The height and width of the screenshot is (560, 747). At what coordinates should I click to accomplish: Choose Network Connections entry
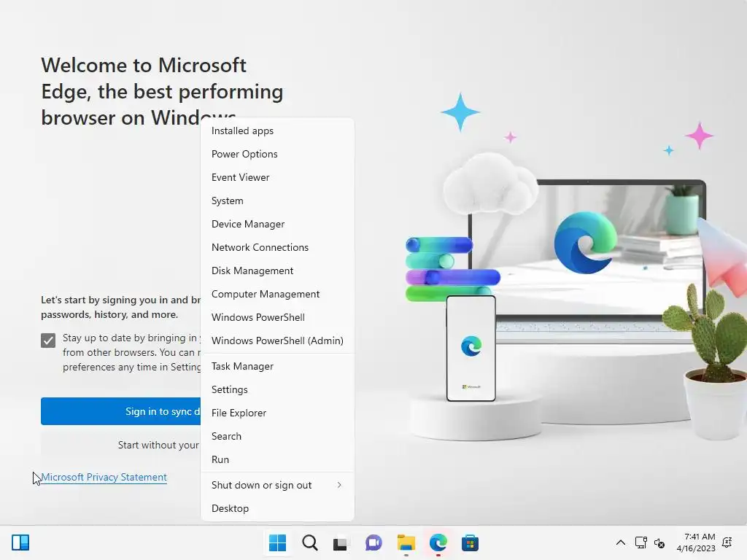tap(277, 247)
